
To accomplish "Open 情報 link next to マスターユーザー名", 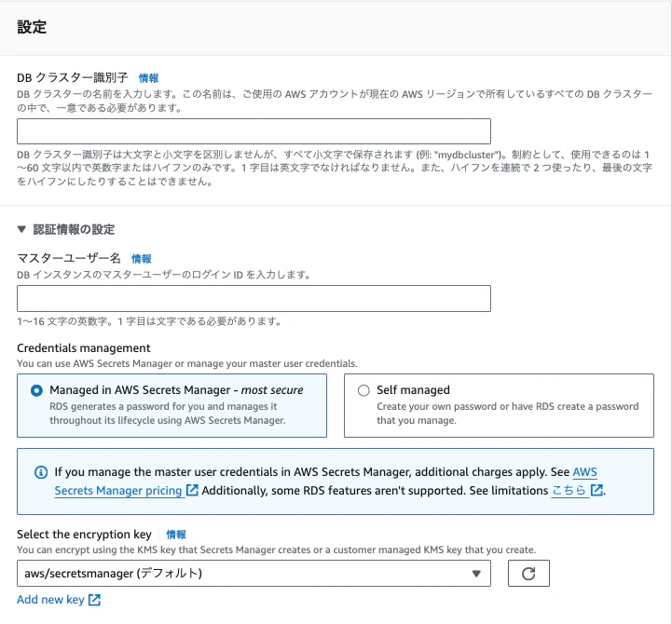I will [142, 259].
